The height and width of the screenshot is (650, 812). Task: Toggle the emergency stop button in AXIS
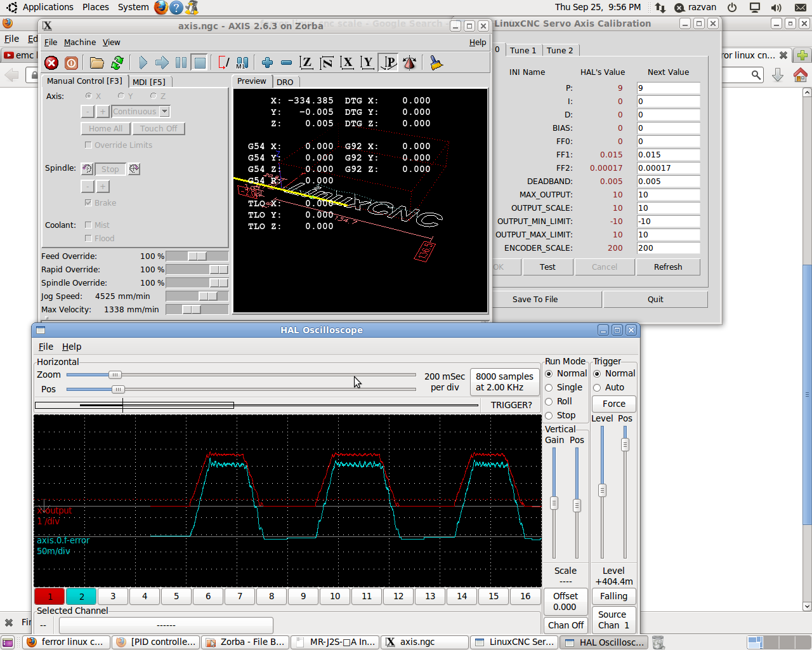click(x=52, y=63)
